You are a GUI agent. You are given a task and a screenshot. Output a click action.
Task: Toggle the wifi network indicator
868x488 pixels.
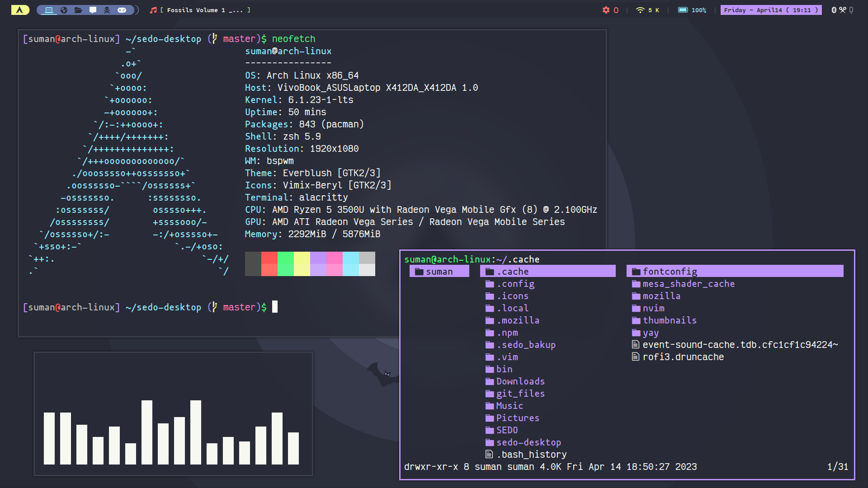tap(640, 10)
